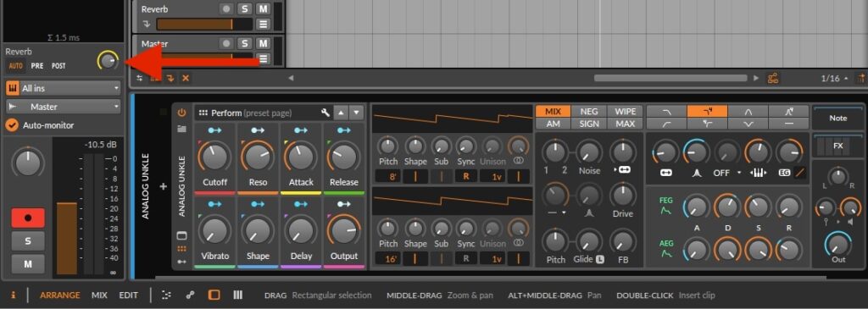Select the SIGN oscillator blend mode
The height and width of the screenshot is (309, 868).
click(589, 124)
